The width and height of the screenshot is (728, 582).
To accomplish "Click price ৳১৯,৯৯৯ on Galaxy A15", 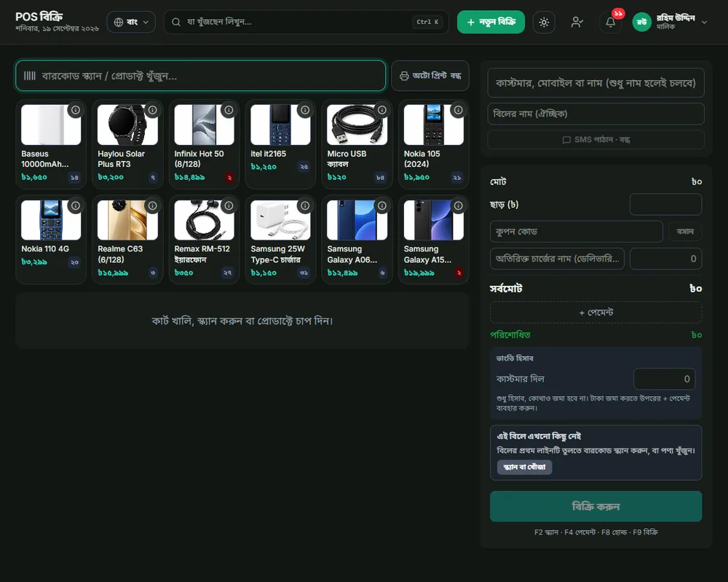I will [x=419, y=273].
